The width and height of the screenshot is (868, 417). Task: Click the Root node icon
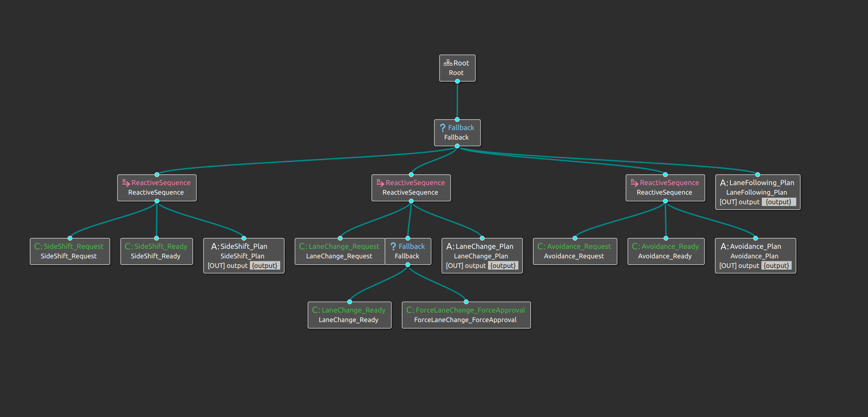[x=447, y=62]
